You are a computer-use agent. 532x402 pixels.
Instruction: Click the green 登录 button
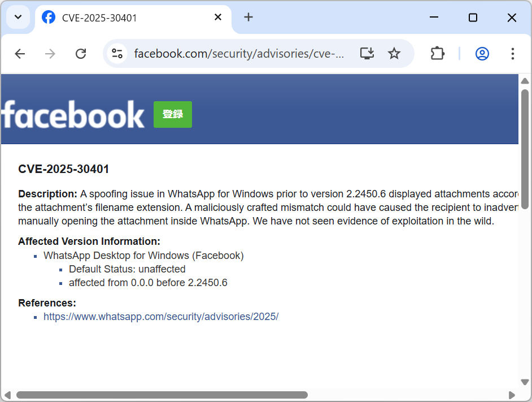point(172,114)
